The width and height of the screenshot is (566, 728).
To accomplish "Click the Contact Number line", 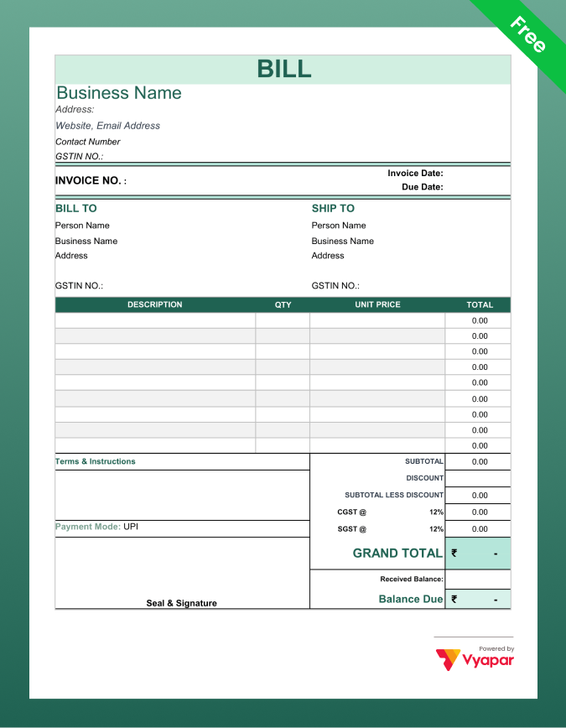I will coord(88,142).
